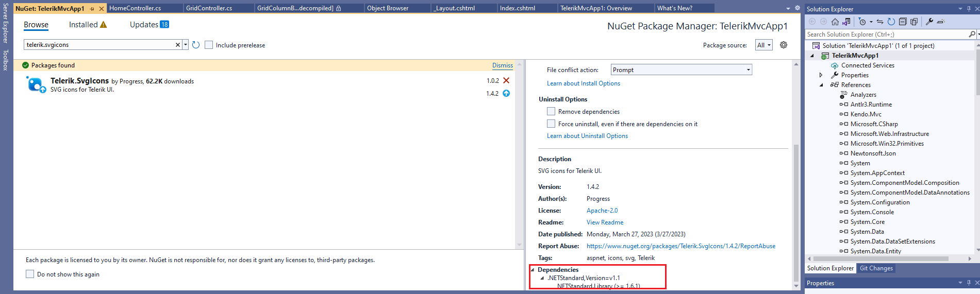
Task: Enable Include prerelease checkbox
Action: pos(209,45)
